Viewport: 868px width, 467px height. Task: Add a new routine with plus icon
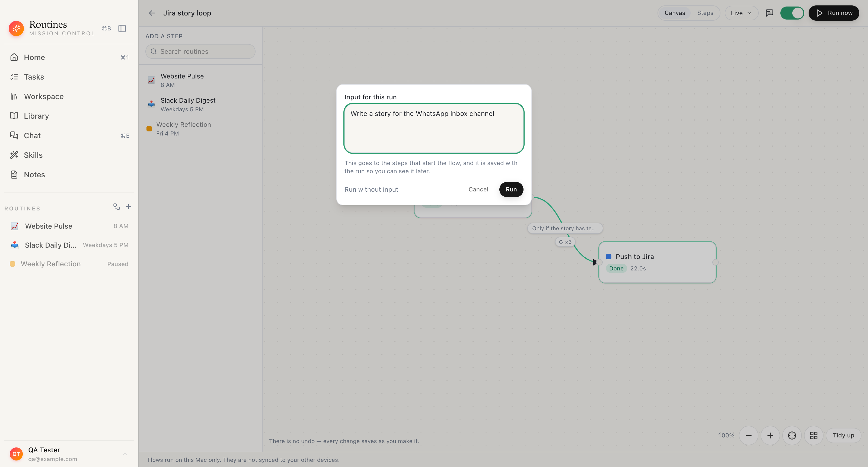click(x=128, y=207)
